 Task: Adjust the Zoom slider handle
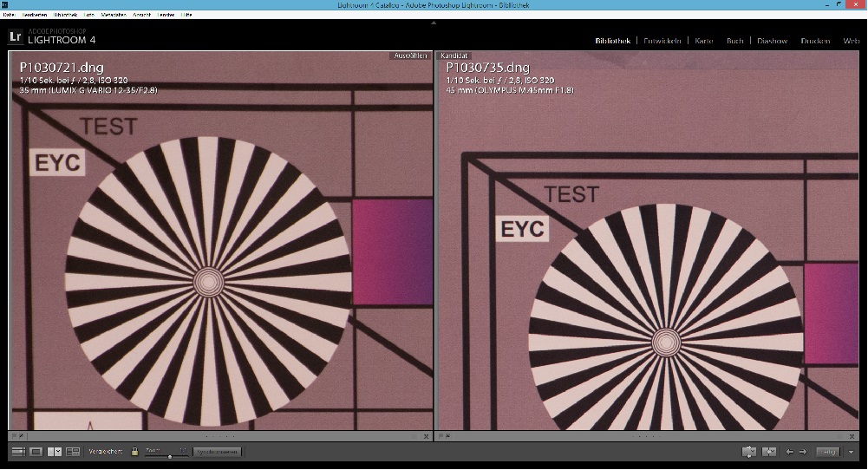coord(169,456)
